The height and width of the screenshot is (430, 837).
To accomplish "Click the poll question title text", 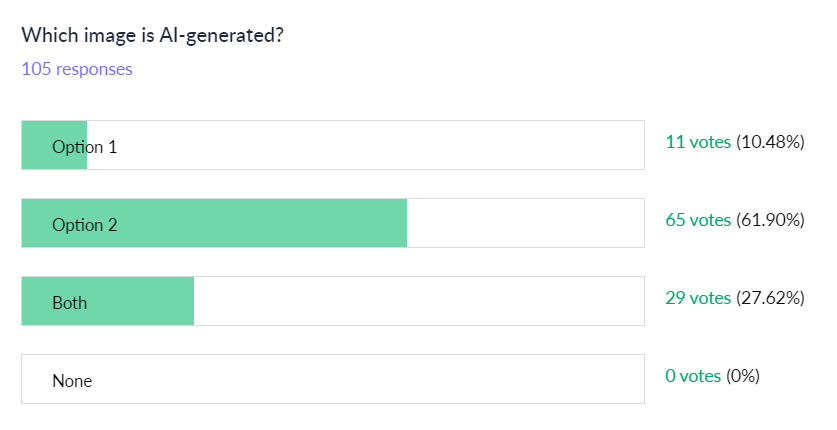I will click(154, 35).
